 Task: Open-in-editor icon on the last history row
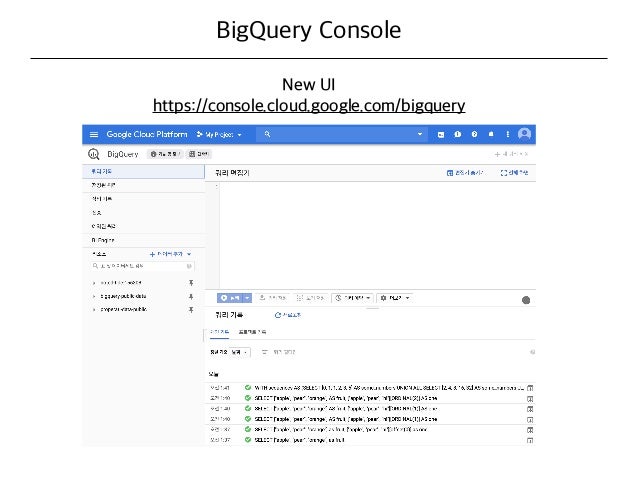[x=530, y=440]
